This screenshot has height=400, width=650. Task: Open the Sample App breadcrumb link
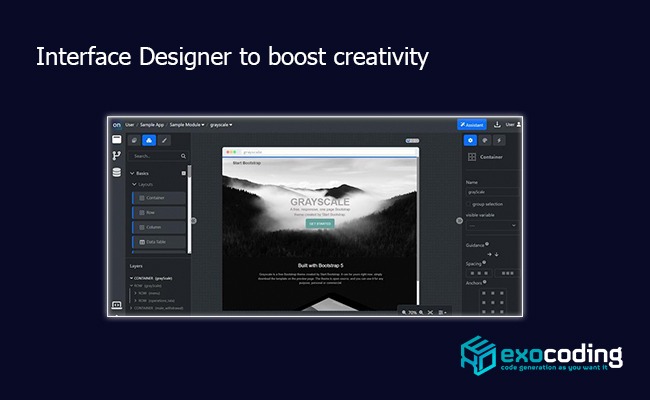click(152, 125)
